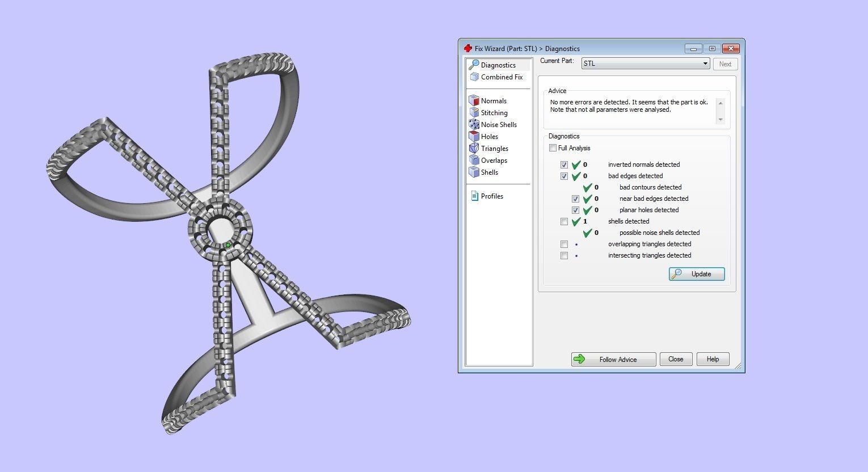Click the Close button at dialog bottom
This screenshot has width=868, height=472.
(x=676, y=359)
